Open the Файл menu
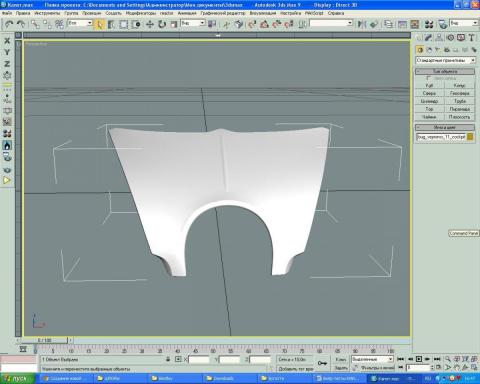The image size is (480, 384). point(7,13)
